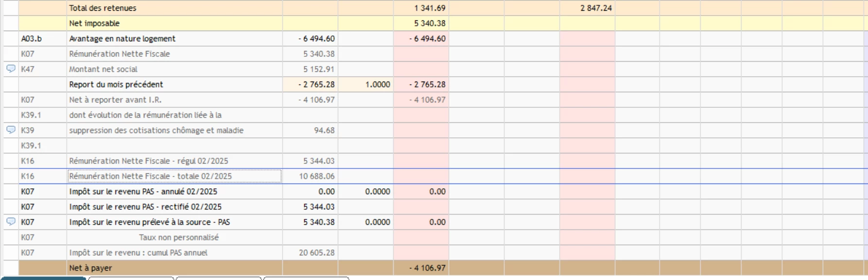Select 'Rémunération Nette Fiscale - régul 02/2025'
This screenshot has height=280, width=868.
click(x=149, y=161)
